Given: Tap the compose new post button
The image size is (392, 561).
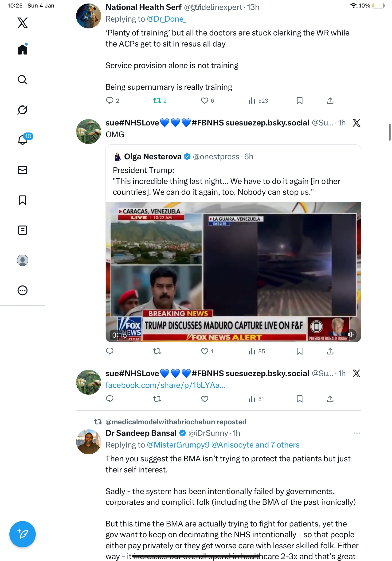Looking at the screenshot, I should point(23,534).
